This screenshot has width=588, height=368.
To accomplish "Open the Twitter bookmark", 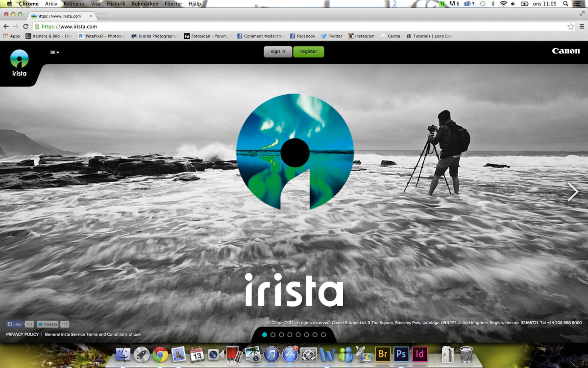I will coord(332,36).
